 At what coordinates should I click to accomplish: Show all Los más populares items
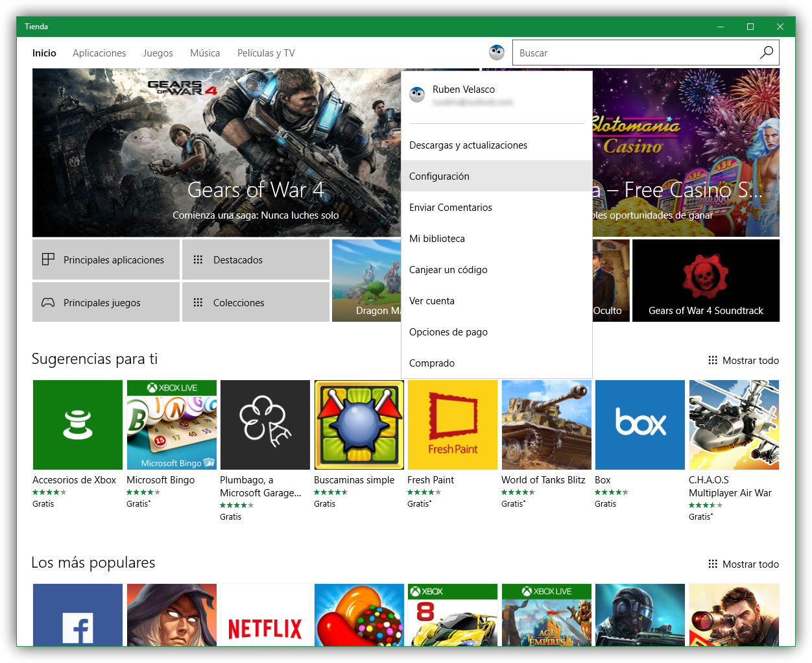[743, 564]
